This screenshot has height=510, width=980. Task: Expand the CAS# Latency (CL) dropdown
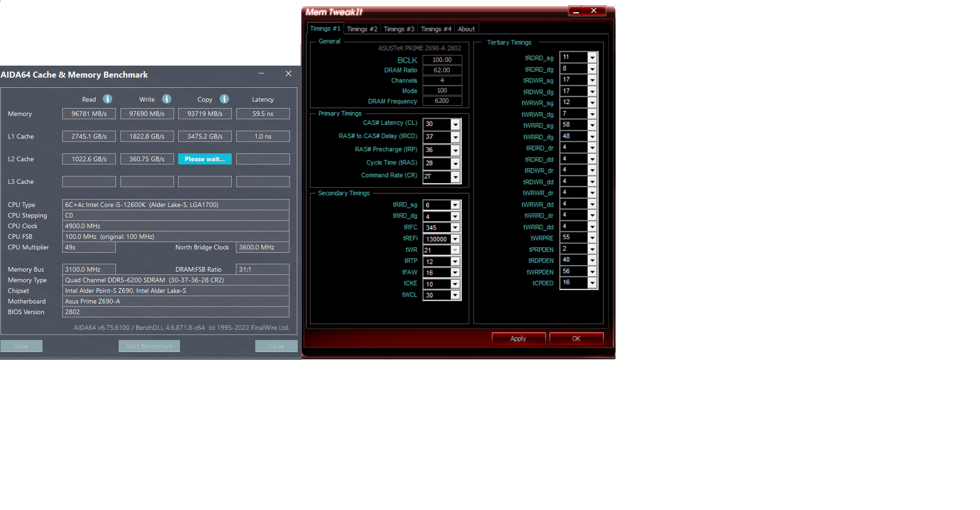pyautogui.click(x=456, y=124)
